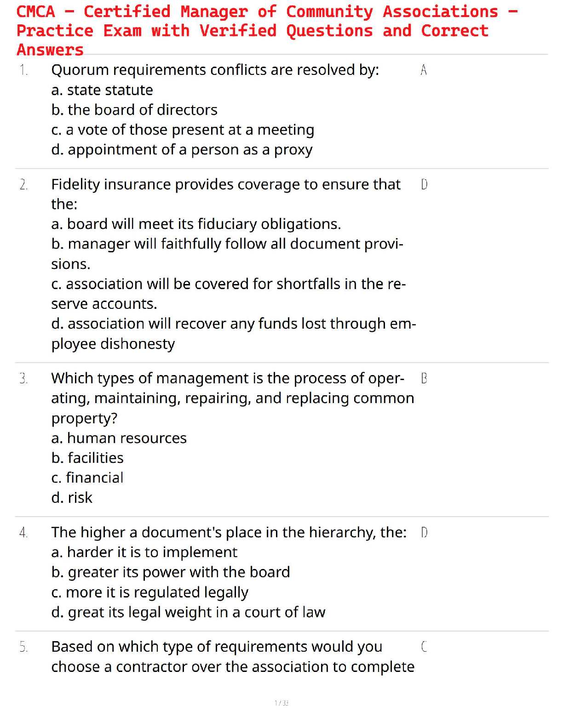Pick 'c. more it is regulated legally'
Screen dimensions: 563x728
point(150,592)
